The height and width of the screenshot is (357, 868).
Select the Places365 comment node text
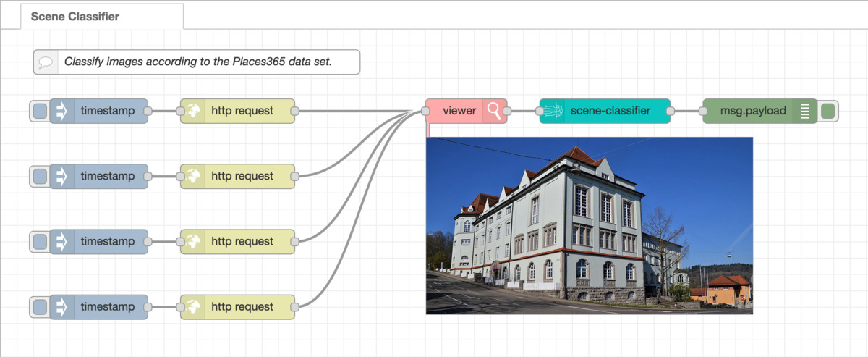pyautogui.click(x=198, y=62)
